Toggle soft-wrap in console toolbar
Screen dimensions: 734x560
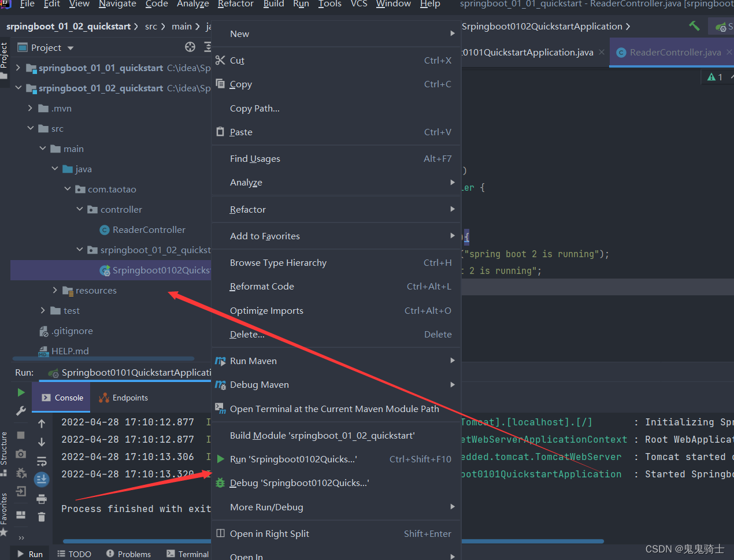point(42,461)
